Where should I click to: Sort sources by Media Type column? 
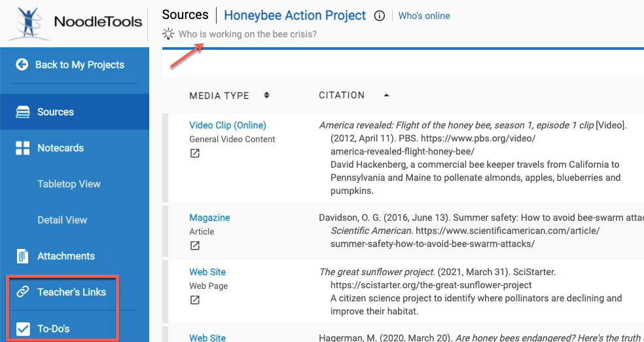(266, 96)
